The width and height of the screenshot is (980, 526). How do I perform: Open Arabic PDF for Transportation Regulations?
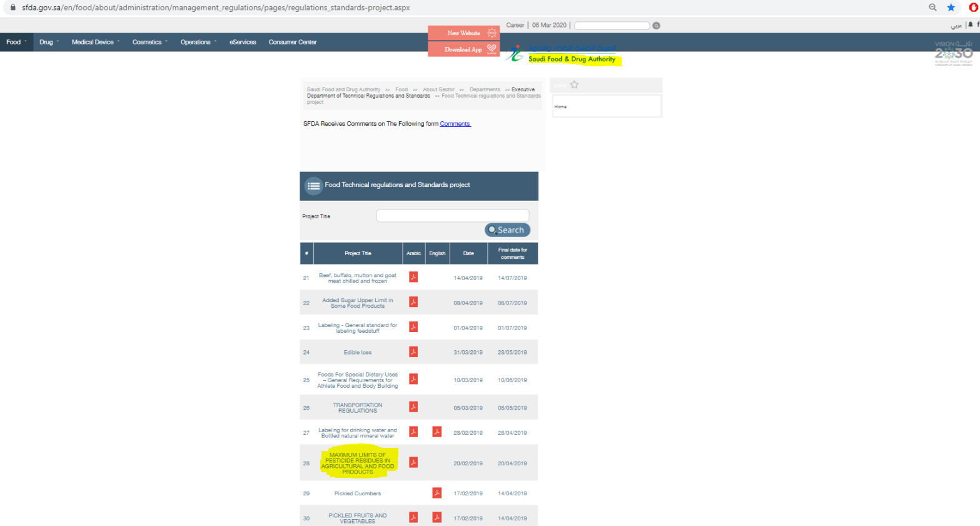[x=413, y=407]
